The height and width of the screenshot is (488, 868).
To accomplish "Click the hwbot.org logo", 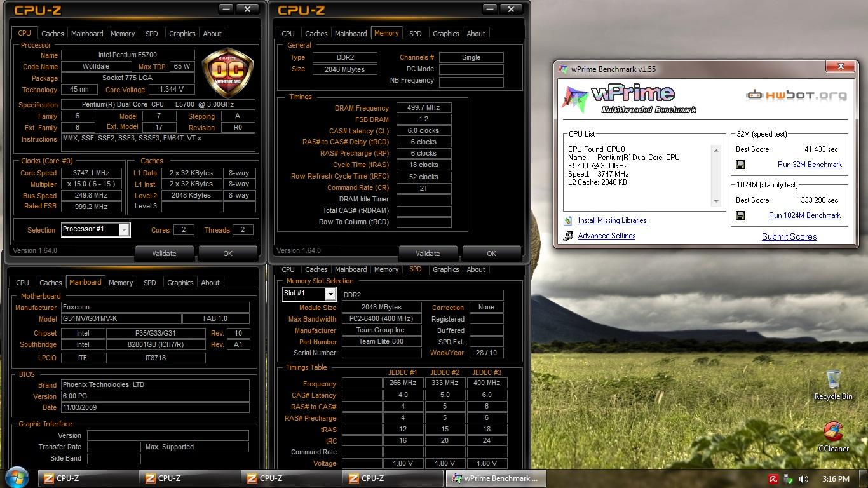I will click(796, 95).
